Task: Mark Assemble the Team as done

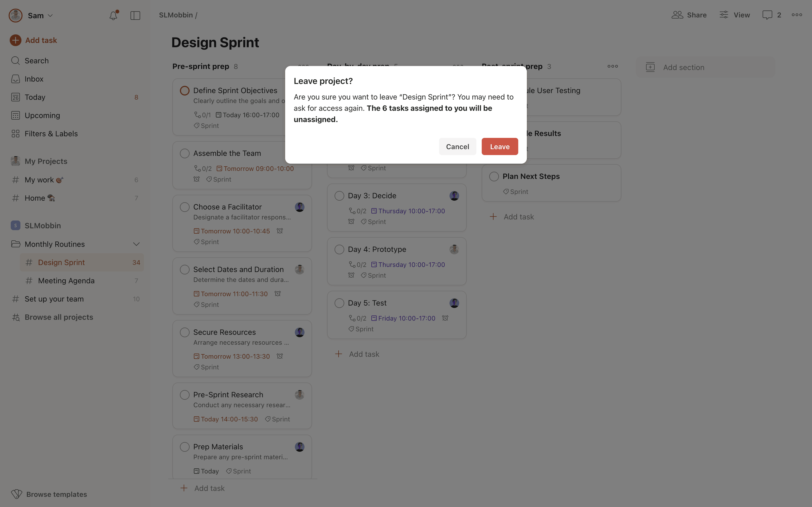Action: coord(184,153)
